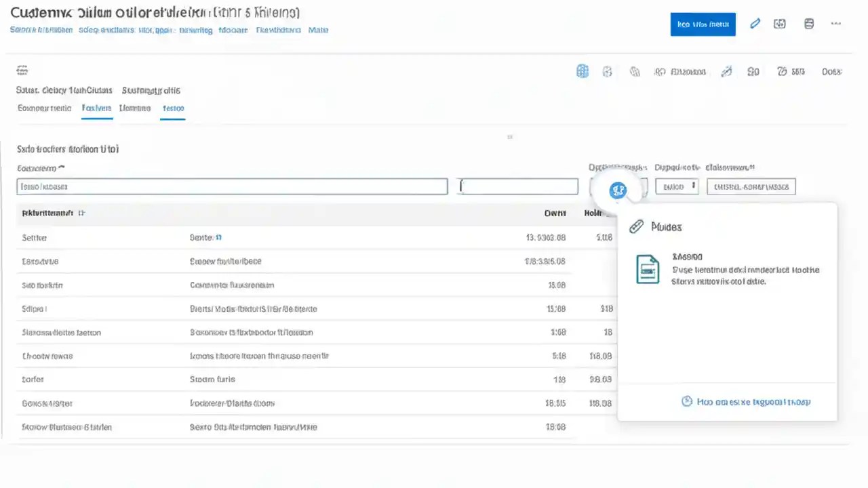Click the blue primary button at top right
This screenshot has width=868, height=488.
703,24
